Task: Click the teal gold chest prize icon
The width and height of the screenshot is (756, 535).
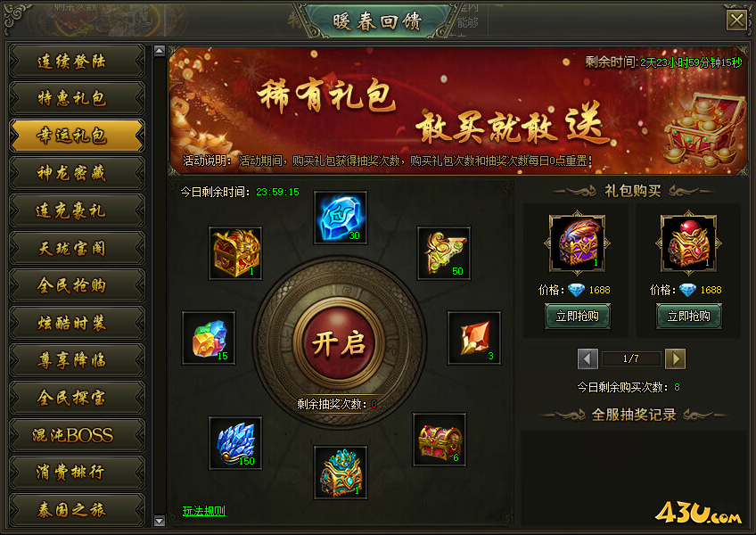Action: [x=341, y=473]
